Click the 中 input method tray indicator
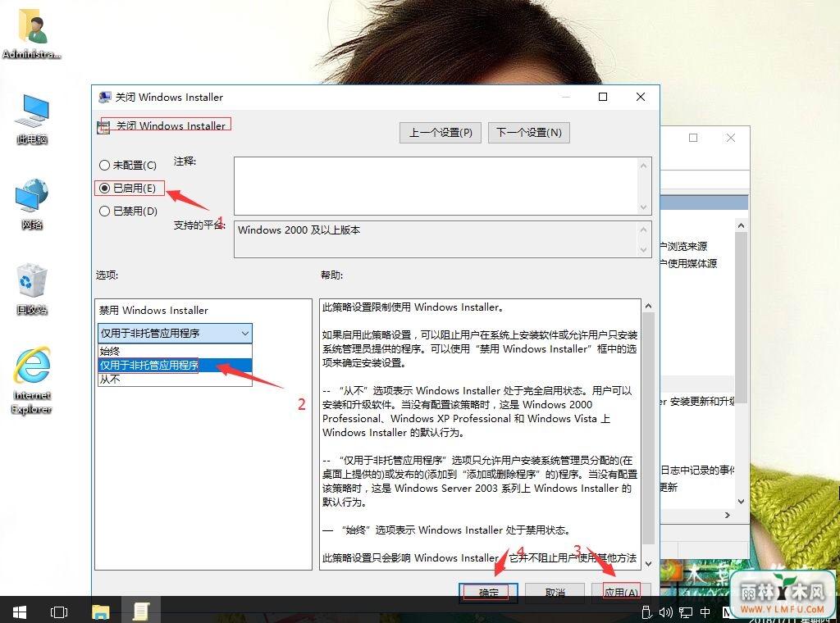Viewport: 840px width, 623px height. 705,612
